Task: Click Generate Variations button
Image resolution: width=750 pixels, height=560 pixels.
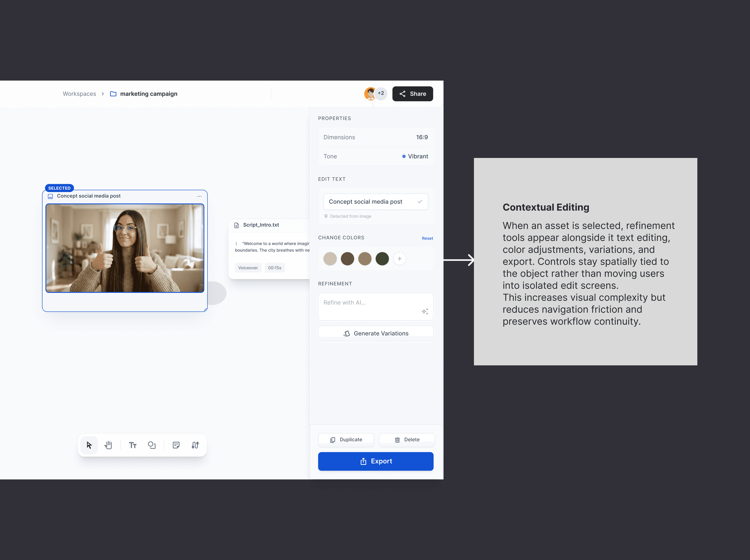Action: pos(376,334)
